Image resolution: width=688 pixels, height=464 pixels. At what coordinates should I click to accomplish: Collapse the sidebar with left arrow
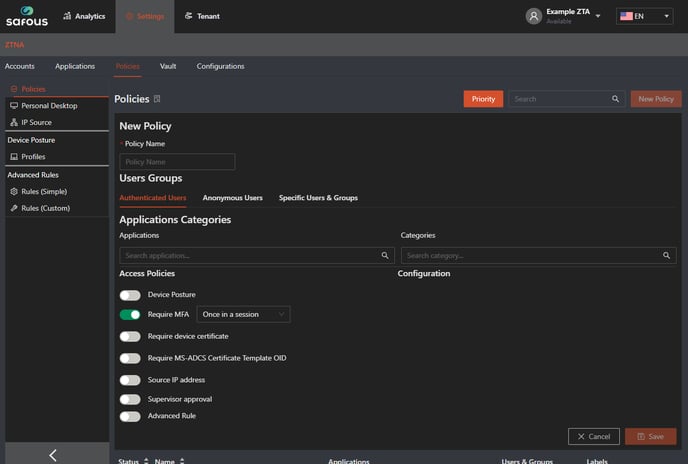pyautogui.click(x=53, y=455)
